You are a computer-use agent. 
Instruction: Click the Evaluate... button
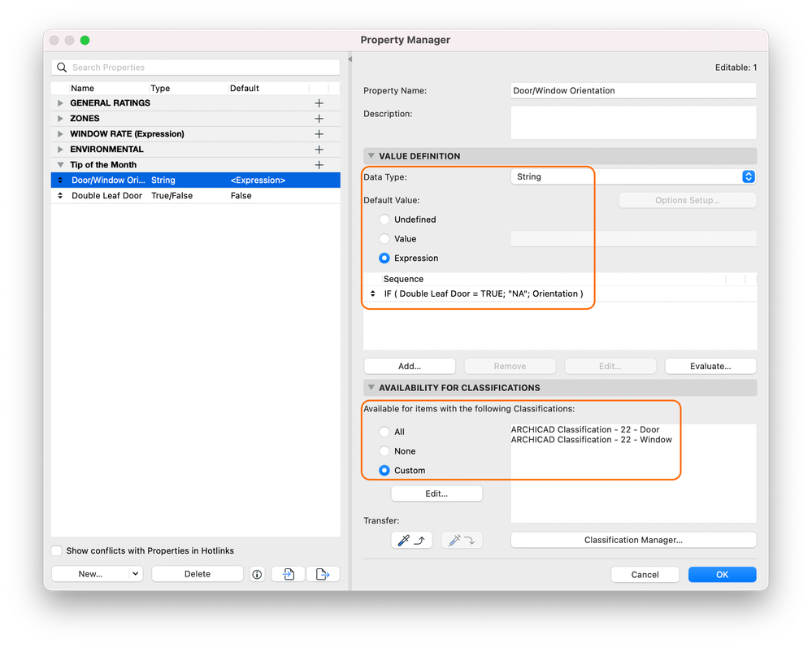point(710,366)
